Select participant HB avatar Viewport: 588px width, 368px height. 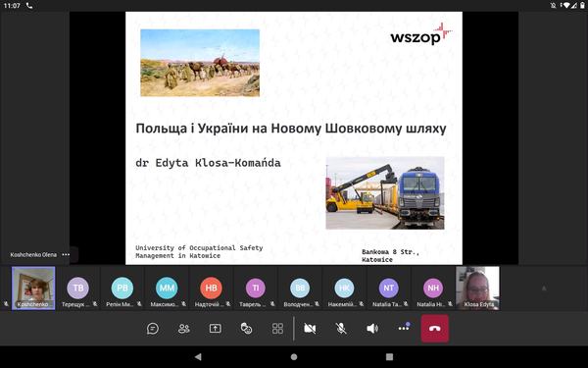[211, 288]
